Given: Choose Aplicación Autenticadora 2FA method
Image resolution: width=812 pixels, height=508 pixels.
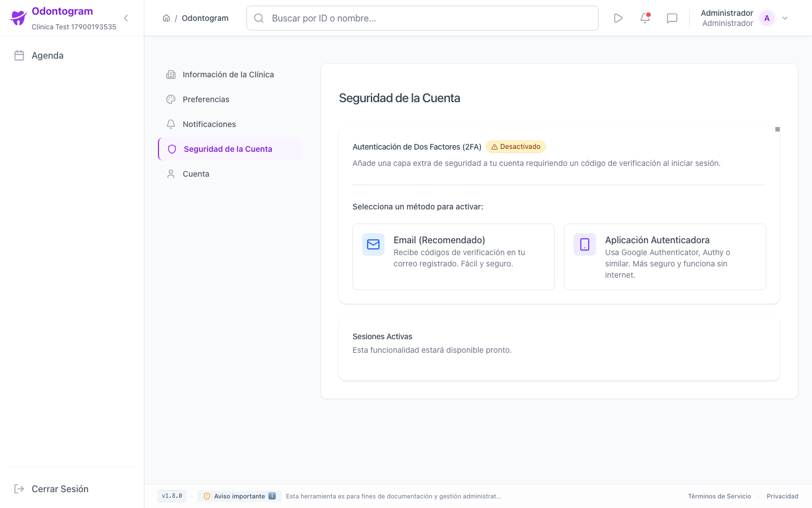Looking at the screenshot, I should [x=665, y=257].
